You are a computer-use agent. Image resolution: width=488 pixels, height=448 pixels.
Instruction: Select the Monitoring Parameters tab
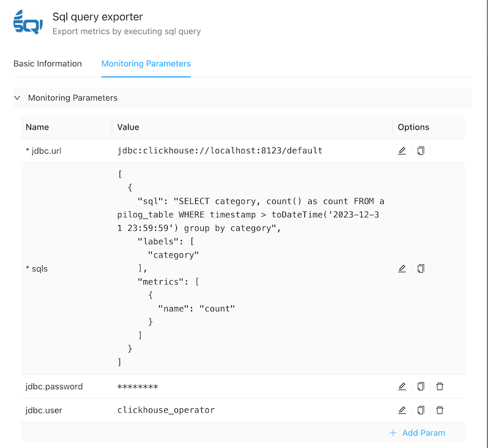146,63
